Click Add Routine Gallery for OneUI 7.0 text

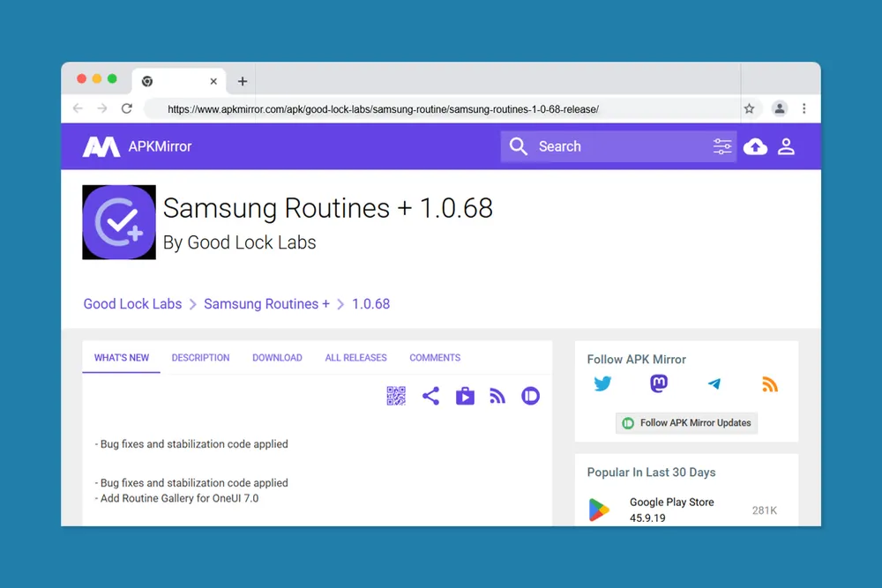(176, 498)
